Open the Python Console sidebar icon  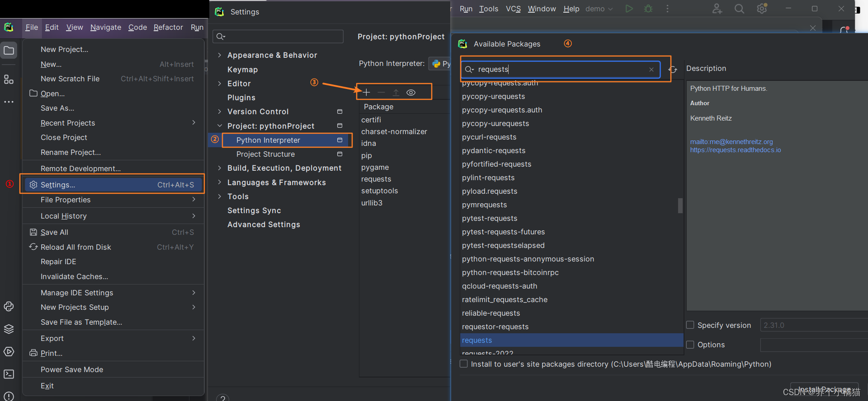(x=9, y=307)
